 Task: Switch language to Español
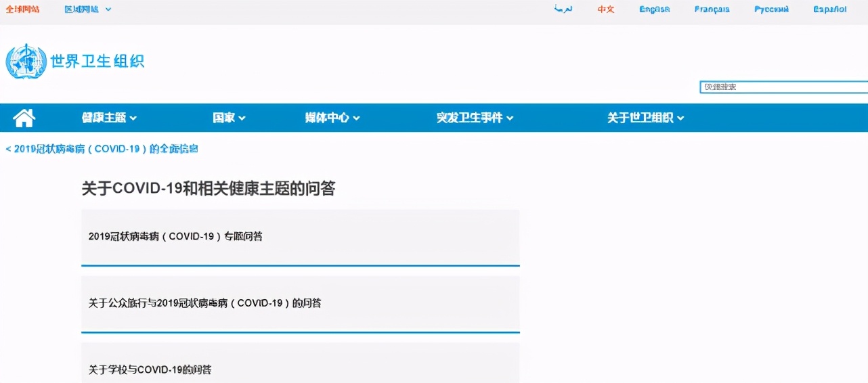coord(830,9)
